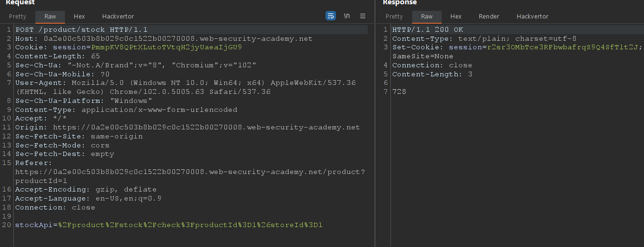Screen dimensions: 644x247
Task: Select the response Raw tab
Action: coord(427,17)
